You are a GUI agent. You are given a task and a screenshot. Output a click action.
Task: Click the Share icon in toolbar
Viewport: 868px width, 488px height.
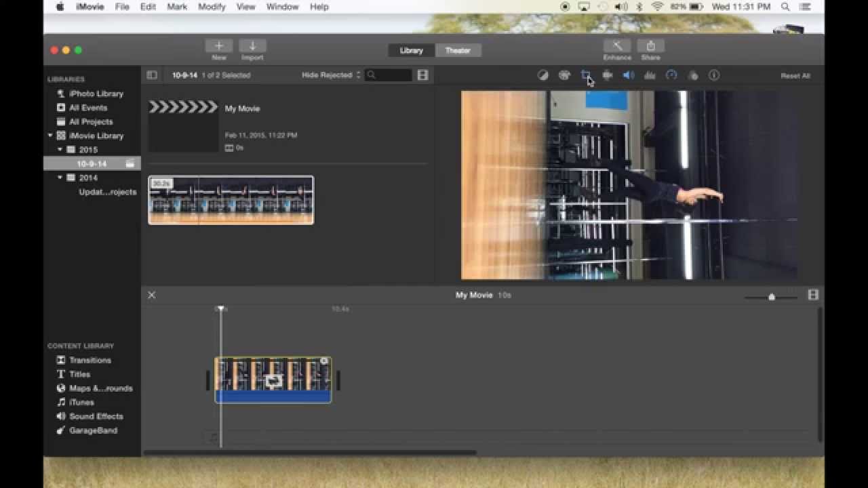tap(650, 46)
